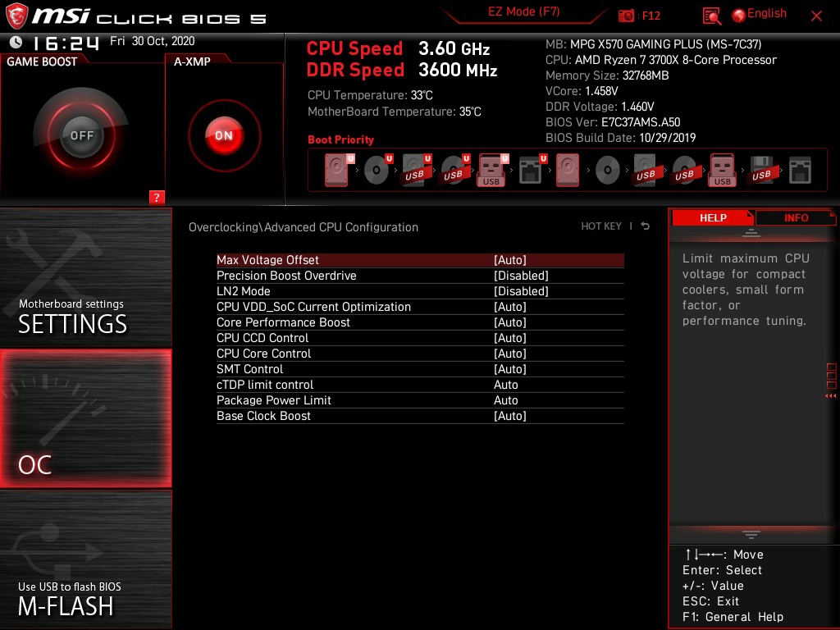The height and width of the screenshot is (630, 840).
Task: Toggle the GAME BOOST OFF knob
Action: (82, 135)
